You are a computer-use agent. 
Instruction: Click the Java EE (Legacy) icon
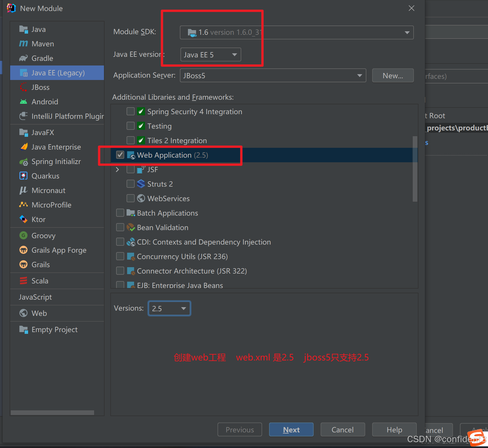coord(23,73)
